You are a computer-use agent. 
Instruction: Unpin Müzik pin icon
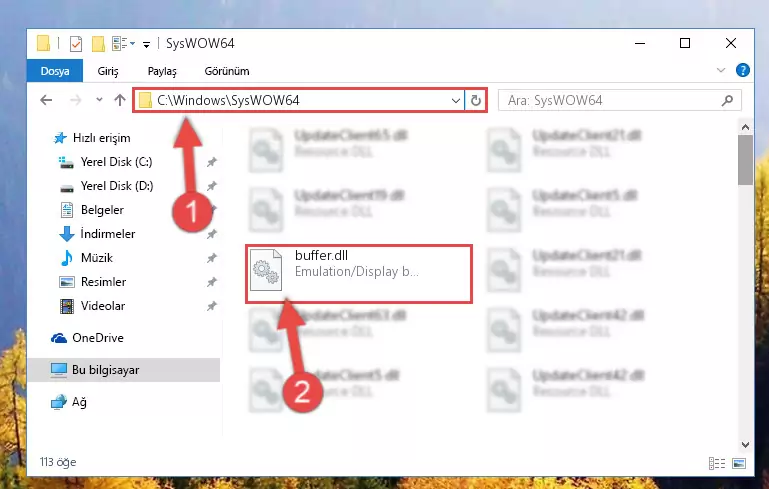211,258
